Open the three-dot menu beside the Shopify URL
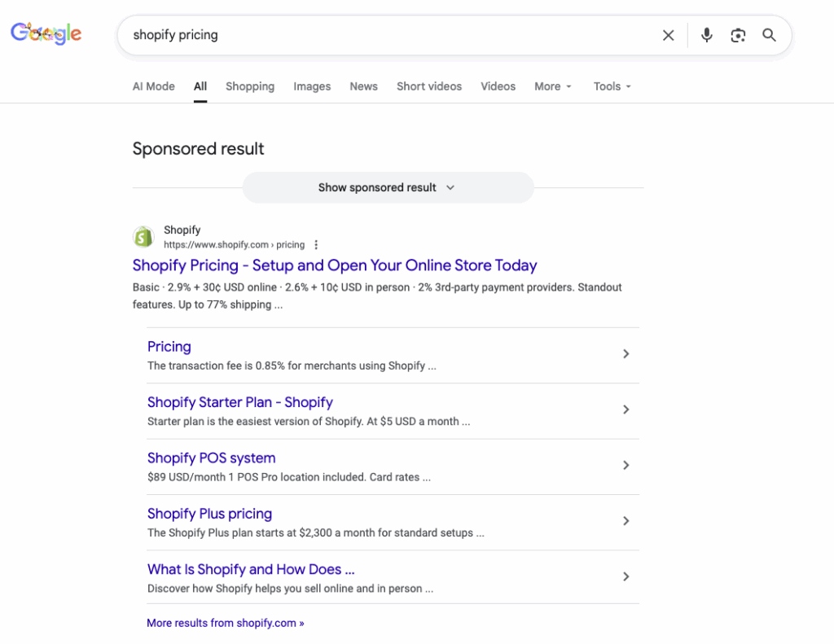This screenshot has height=644, width=834. point(316,244)
